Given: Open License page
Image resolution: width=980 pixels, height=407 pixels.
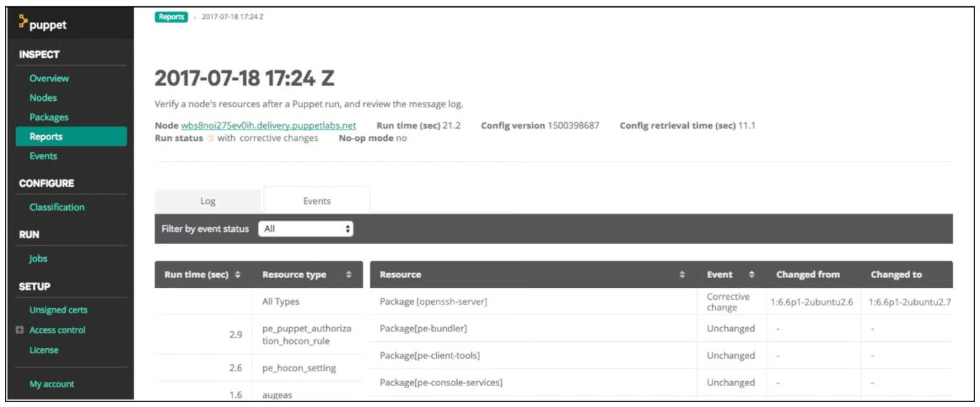Looking at the screenshot, I should point(44,350).
